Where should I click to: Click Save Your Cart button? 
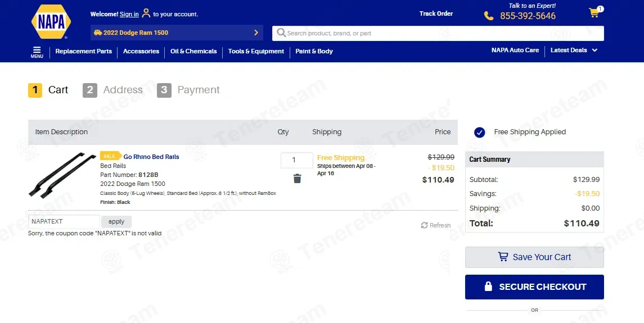point(534,257)
